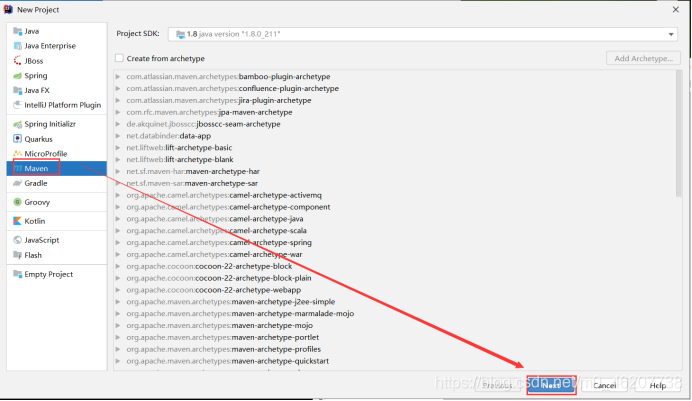The image size is (692, 401).
Task: Click the Kotlin icon
Action: click(18, 221)
